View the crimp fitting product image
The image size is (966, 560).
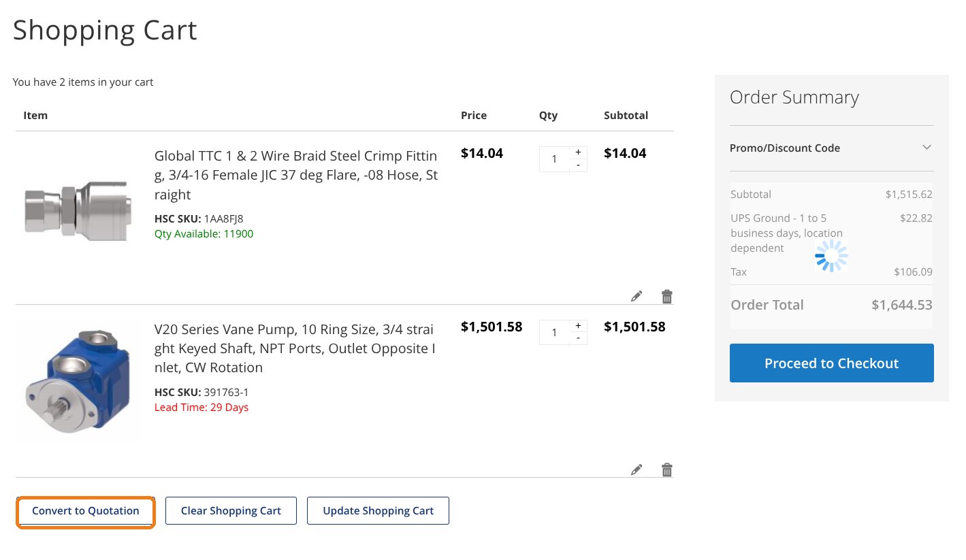coord(76,211)
